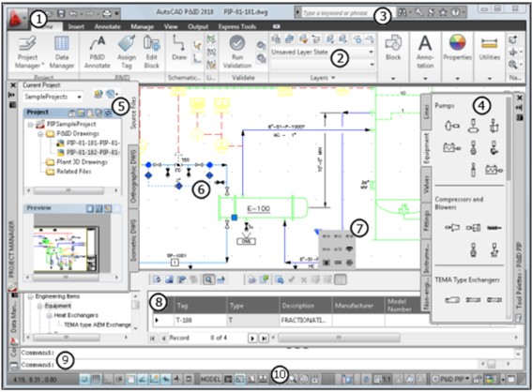Open the Express Tools ribbon tab
Viewport: 532px width, 392px height.
point(236,26)
